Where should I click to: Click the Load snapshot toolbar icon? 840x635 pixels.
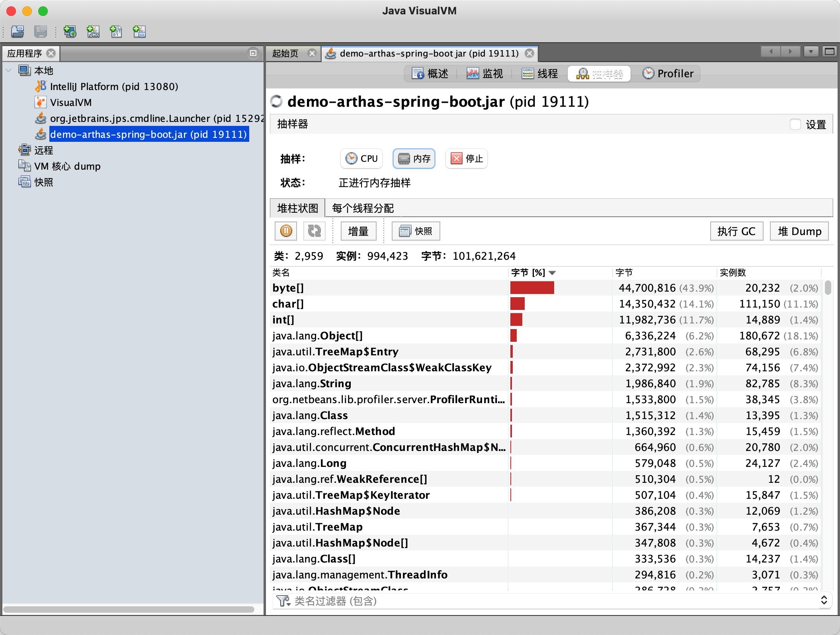click(18, 31)
